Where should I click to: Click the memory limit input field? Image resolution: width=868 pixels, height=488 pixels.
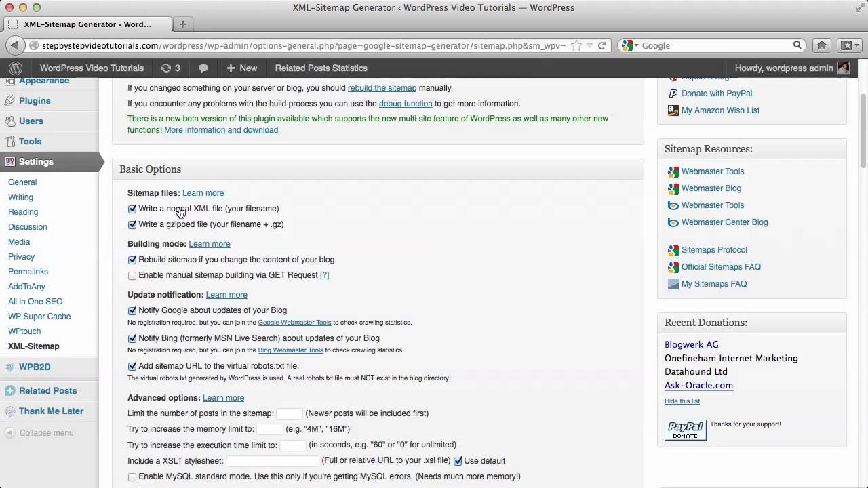(x=270, y=429)
